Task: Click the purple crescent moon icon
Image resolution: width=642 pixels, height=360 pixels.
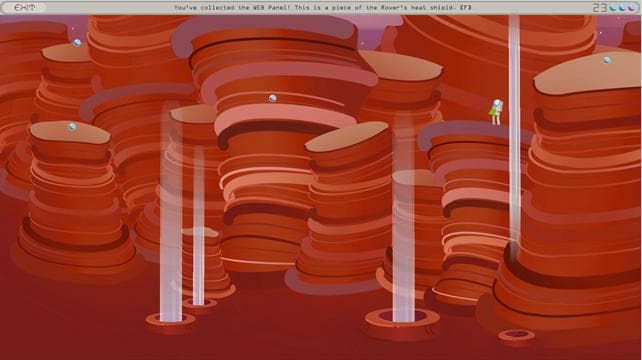Action: 632,8
